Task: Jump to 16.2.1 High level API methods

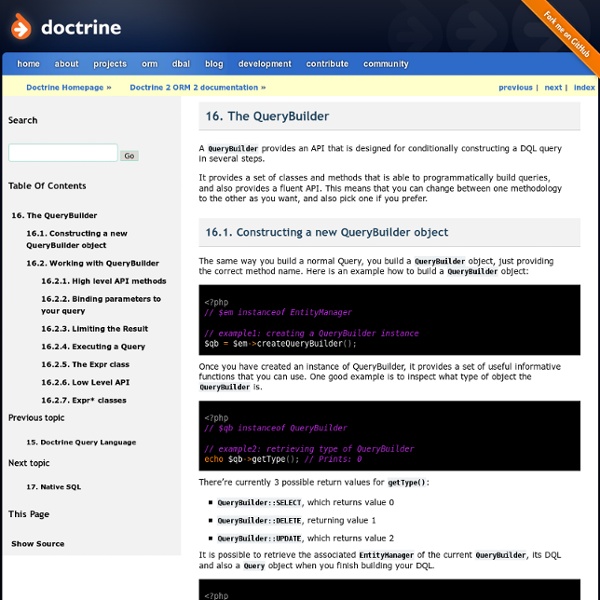Action: 104,281
